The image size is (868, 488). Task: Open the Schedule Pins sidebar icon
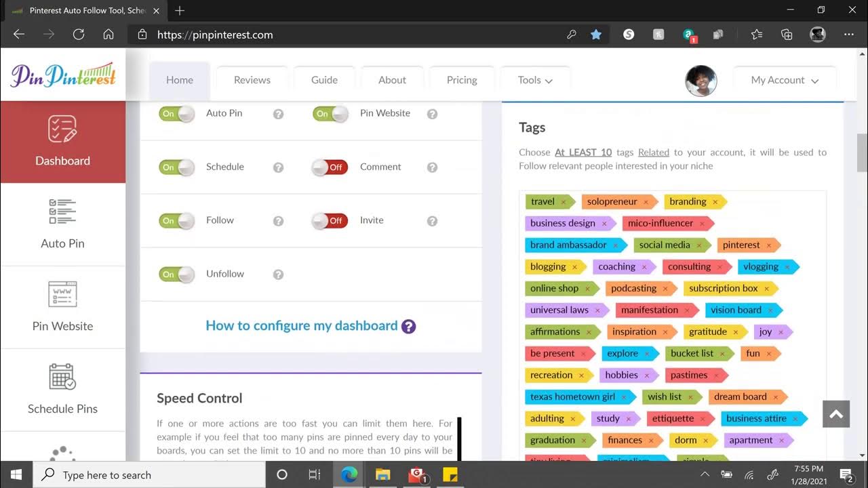(62, 377)
